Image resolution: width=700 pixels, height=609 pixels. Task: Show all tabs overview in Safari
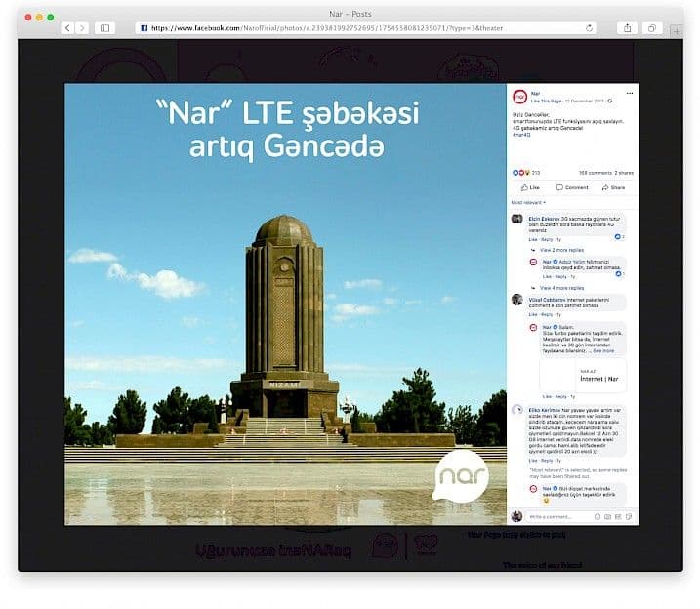652,28
